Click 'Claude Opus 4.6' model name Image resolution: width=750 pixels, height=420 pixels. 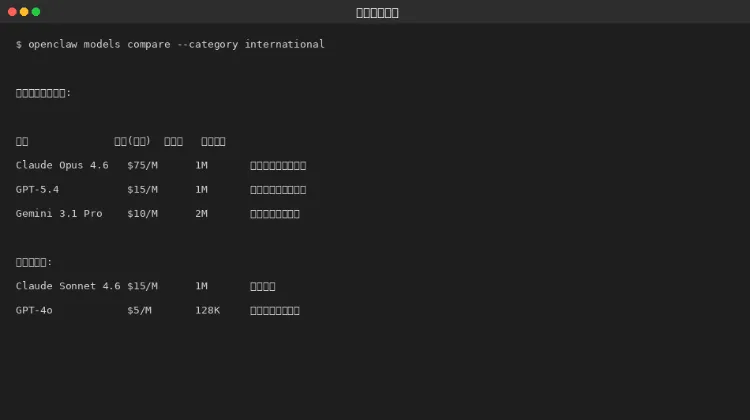pyautogui.click(x=62, y=166)
